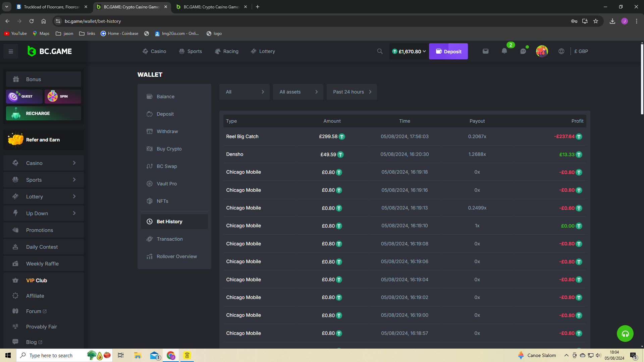
Task: Select Withdraw in the wallet menu
Action: [174, 131]
